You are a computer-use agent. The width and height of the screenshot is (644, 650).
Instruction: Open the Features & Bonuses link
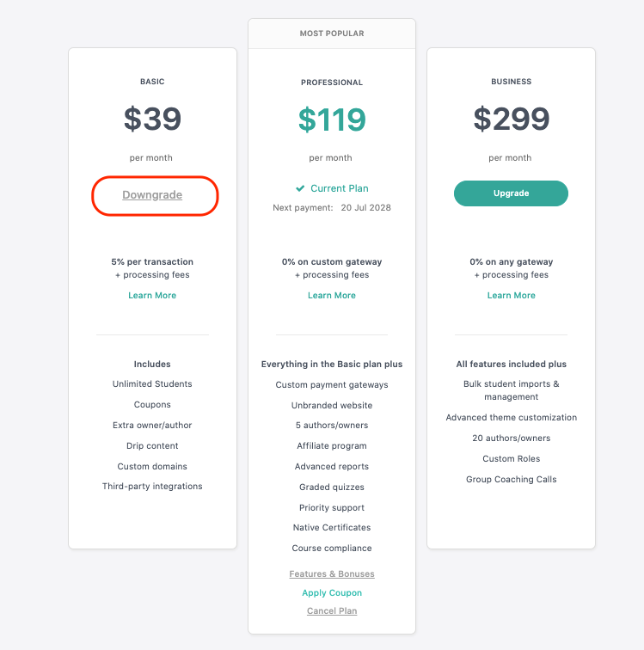click(x=332, y=573)
